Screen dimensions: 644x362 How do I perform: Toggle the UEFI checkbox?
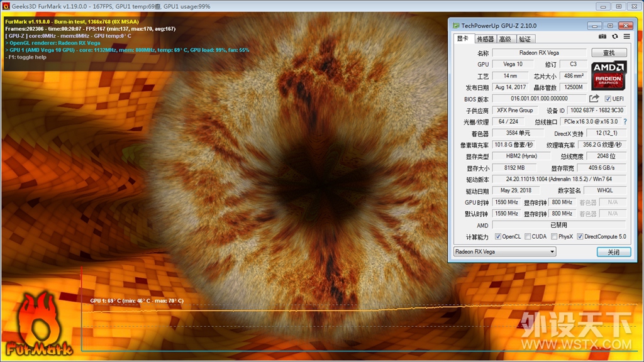click(x=608, y=99)
